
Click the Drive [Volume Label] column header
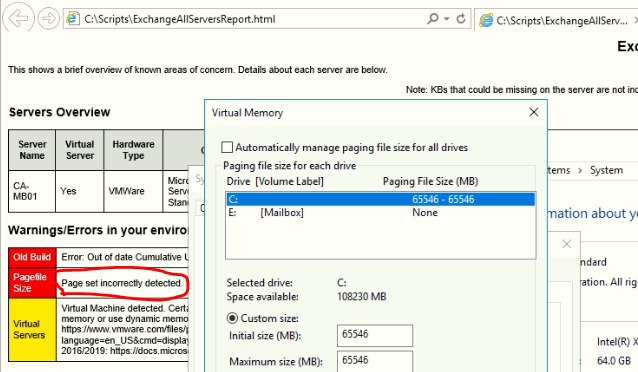(x=275, y=181)
